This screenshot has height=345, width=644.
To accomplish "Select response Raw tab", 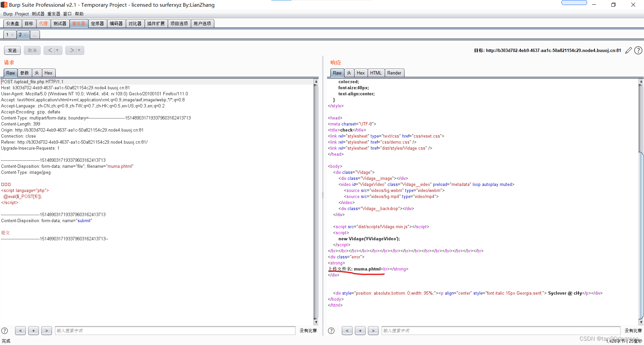I will [337, 73].
